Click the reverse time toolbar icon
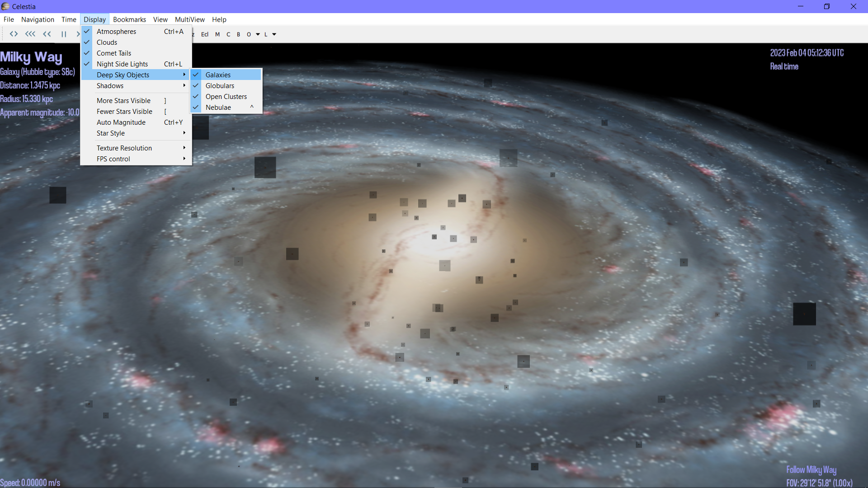 click(x=14, y=34)
